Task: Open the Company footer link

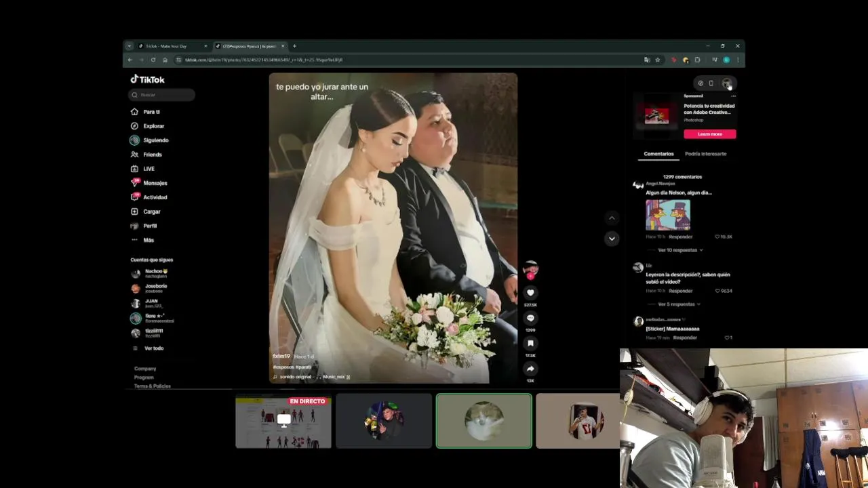Action: 145,369
